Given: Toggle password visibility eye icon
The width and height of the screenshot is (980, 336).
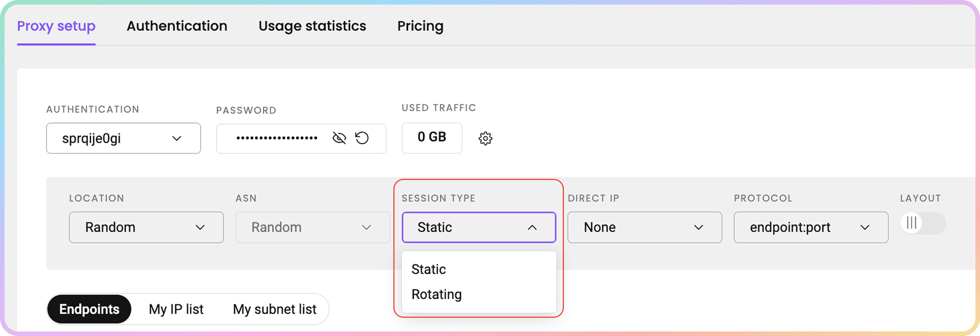Looking at the screenshot, I should pos(339,138).
